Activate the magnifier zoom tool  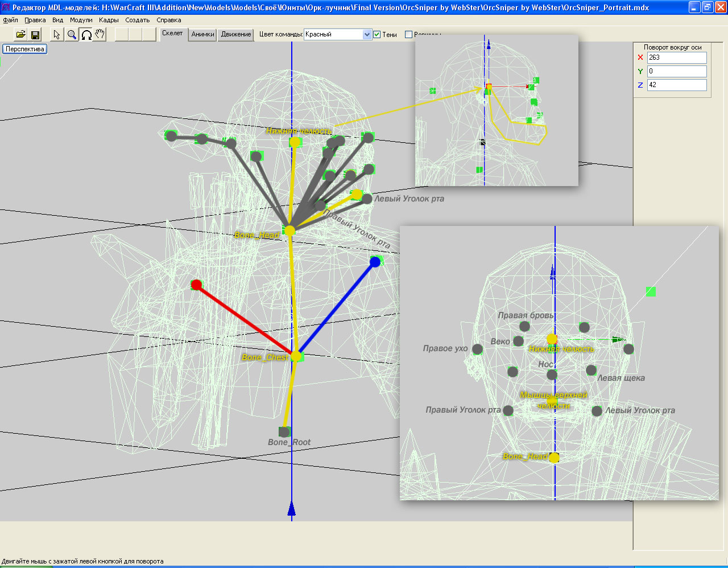pos(72,35)
